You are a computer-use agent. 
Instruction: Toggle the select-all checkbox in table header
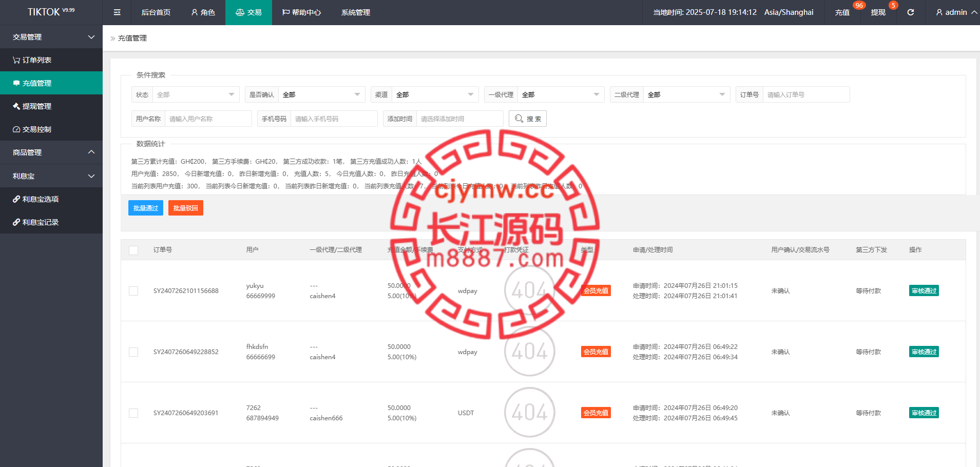click(x=133, y=250)
